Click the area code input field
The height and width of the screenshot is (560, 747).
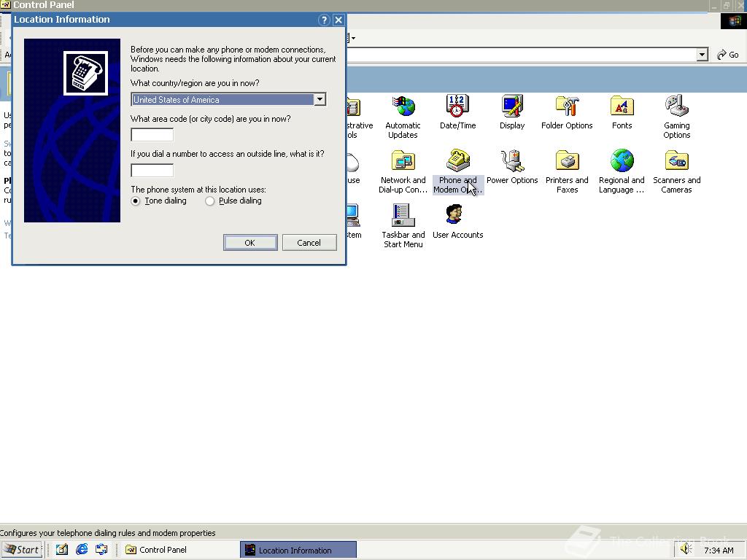pos(152,135)
